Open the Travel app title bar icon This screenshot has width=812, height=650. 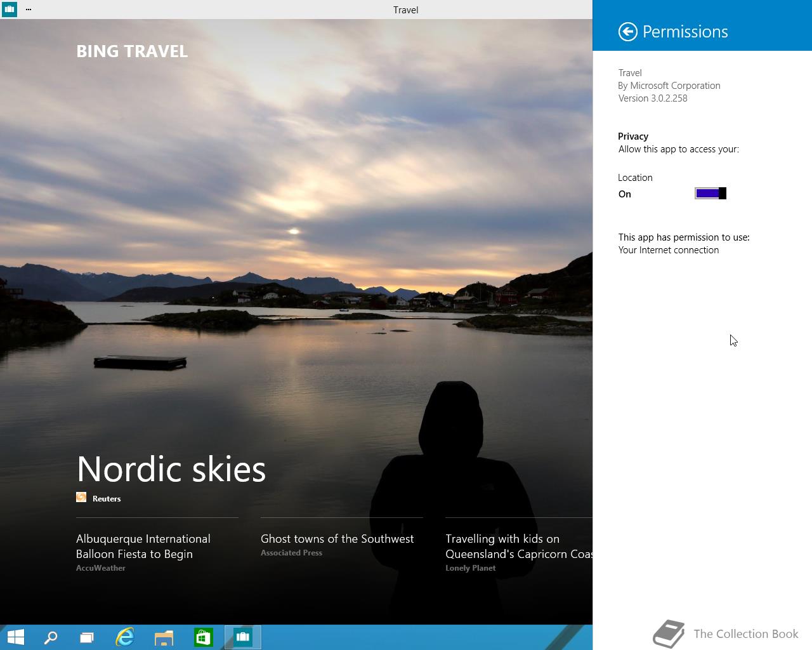tap(9, 9)
